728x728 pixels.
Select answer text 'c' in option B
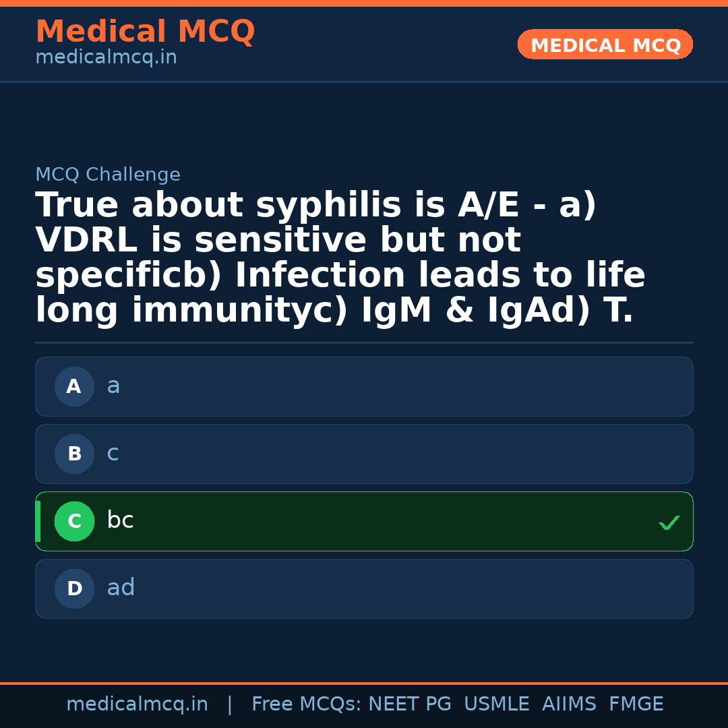(113, 453)
